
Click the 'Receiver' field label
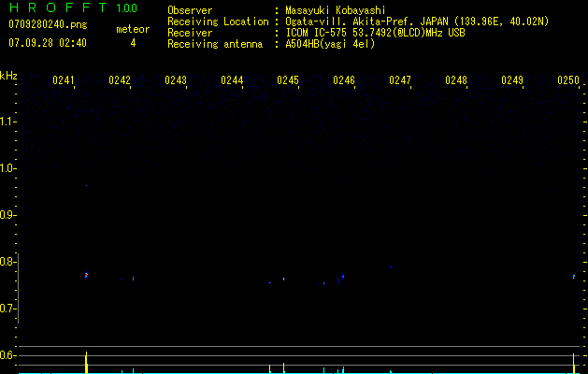pyautogui.click(x=190, y=33)
